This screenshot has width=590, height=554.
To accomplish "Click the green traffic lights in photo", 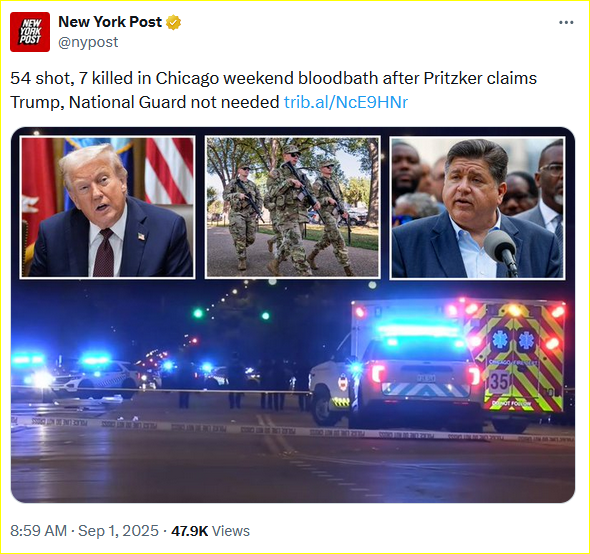I will pos(231,314).
